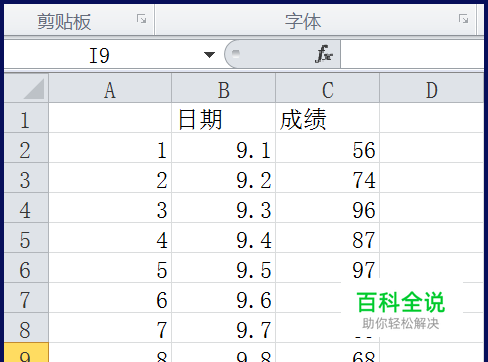
Task: Select highlighted row 9 header
Action: point(27,353)
